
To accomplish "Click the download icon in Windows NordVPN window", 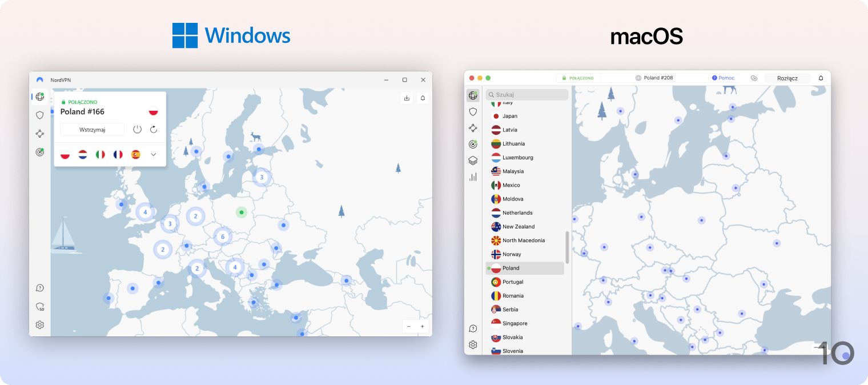I will (x=407, y=98).
